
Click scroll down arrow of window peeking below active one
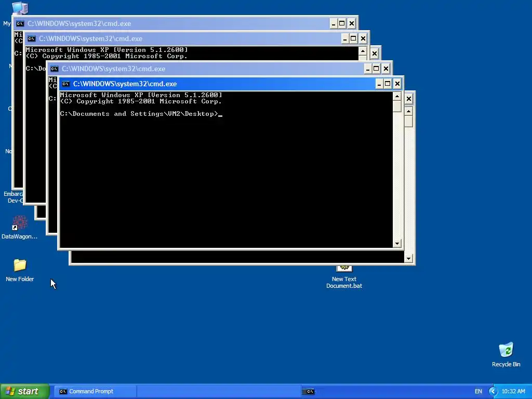coord(408,259)
